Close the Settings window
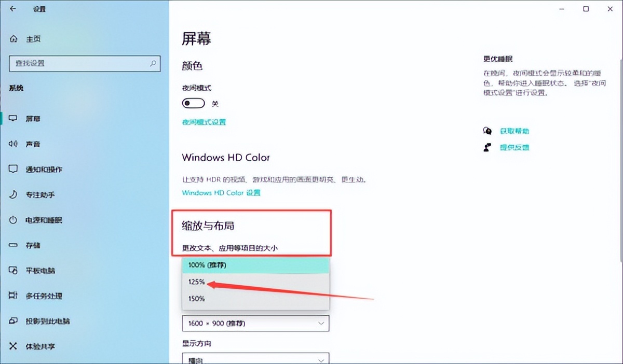The height and width of the screenshot is (364, 623). (x=610, y=9)
